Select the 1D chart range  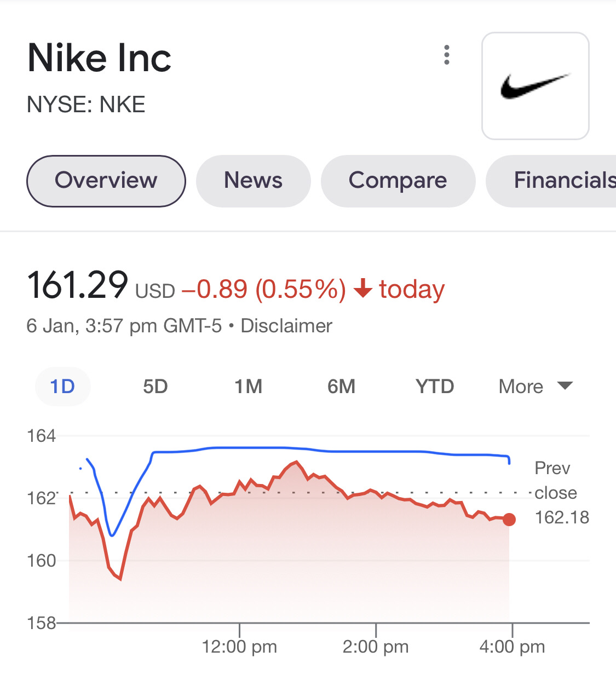coord(62,387)
